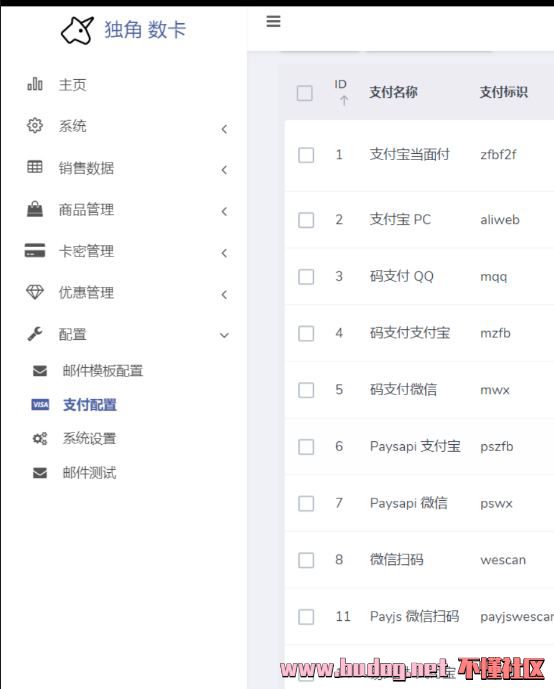This screenshot has width=554, height=689.
Task: Click the 商品管理 shopping bag icon
Action: click(35, 209)
